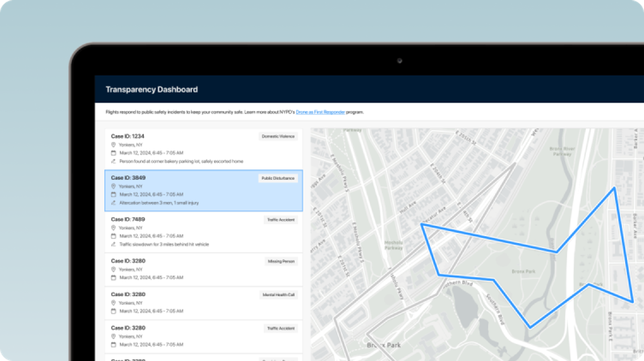Click the Domestic Violence tag
Viewport: 644px width, 361px height.
pyautogui.click(x=278, y=136)
